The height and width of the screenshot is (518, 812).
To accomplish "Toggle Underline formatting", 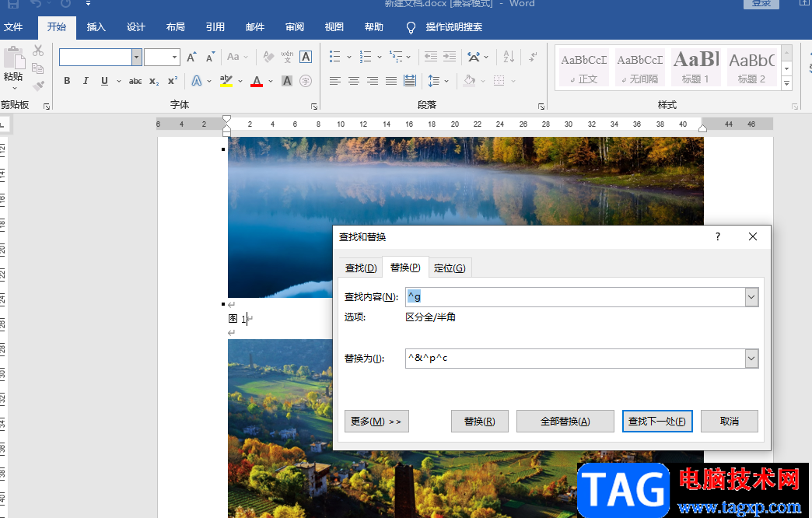I will click(104, 81).
